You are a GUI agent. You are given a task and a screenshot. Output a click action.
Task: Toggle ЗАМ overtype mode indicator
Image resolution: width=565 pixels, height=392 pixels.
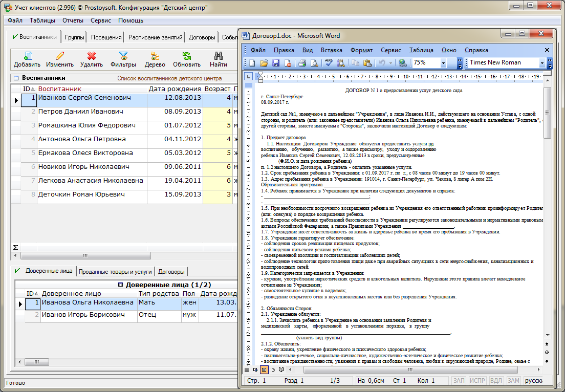click(513, 381)
